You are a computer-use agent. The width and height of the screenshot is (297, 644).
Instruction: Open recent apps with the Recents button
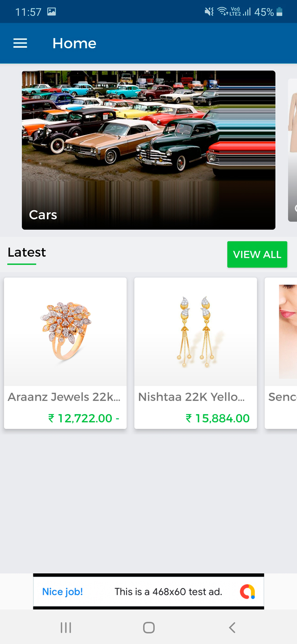point(65,627)
